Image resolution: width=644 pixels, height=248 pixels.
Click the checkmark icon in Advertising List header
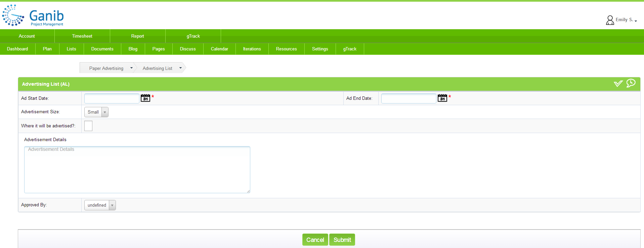(x=618, y=84)
